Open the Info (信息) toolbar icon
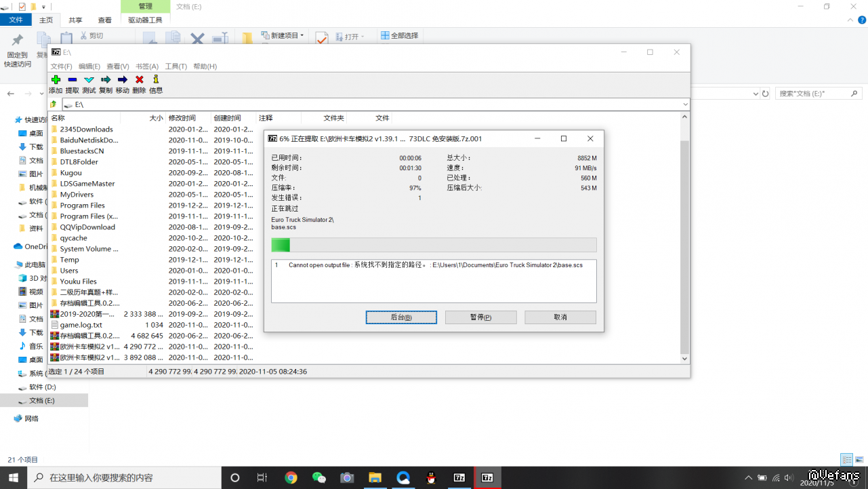This screenshot has height=489, width=868. [155, 79]
